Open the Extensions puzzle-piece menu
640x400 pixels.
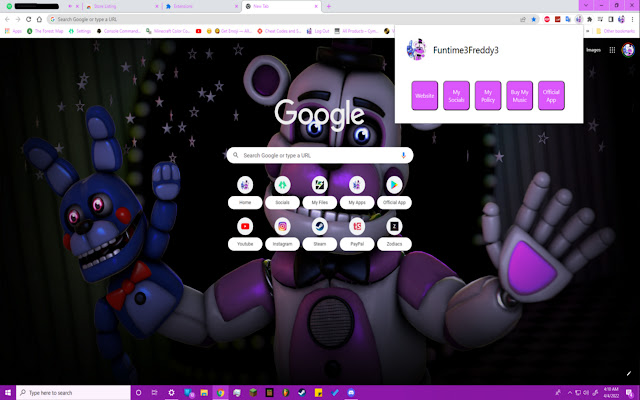point(589,19)
